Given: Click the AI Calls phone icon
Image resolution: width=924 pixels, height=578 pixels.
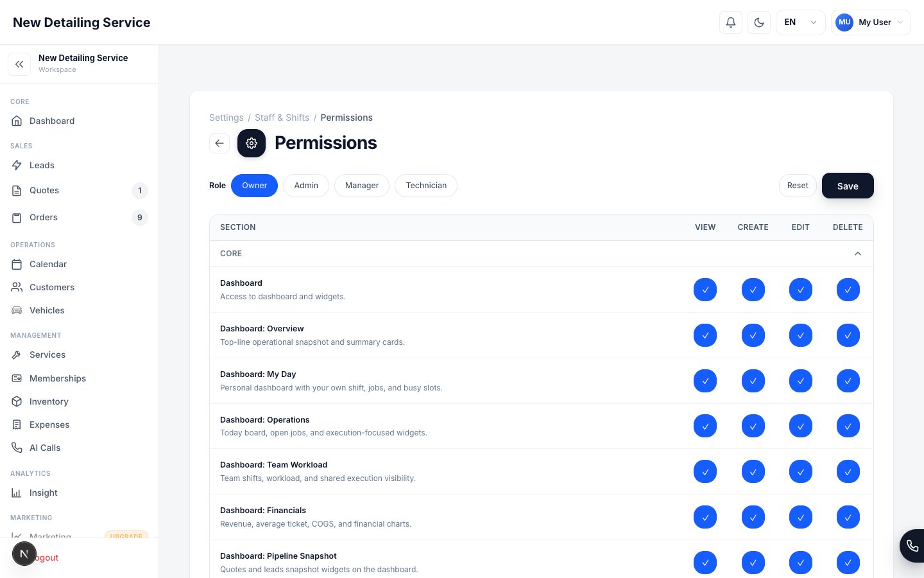Looking at the screenshot, I should (x=17, y=448).
